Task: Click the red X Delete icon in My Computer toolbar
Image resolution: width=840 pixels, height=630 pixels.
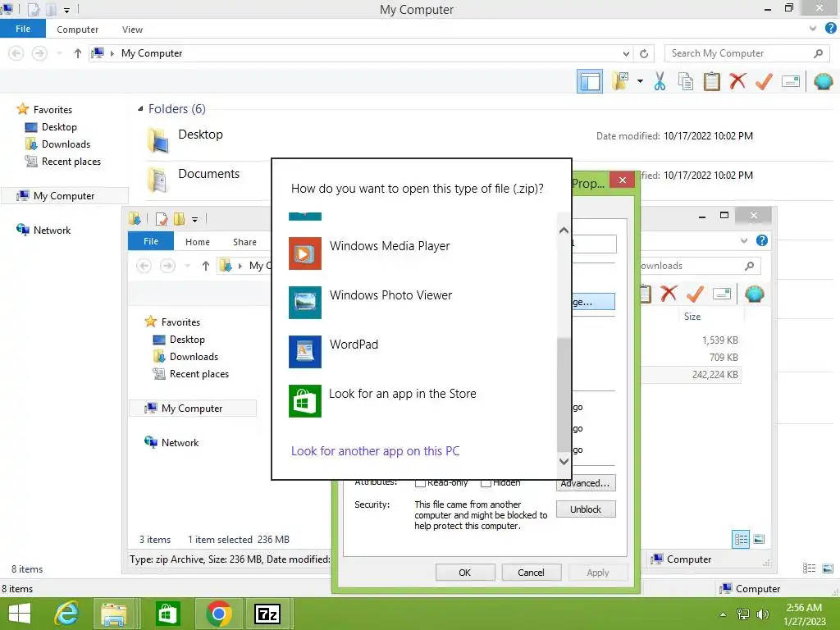Action: coord(737,81)
